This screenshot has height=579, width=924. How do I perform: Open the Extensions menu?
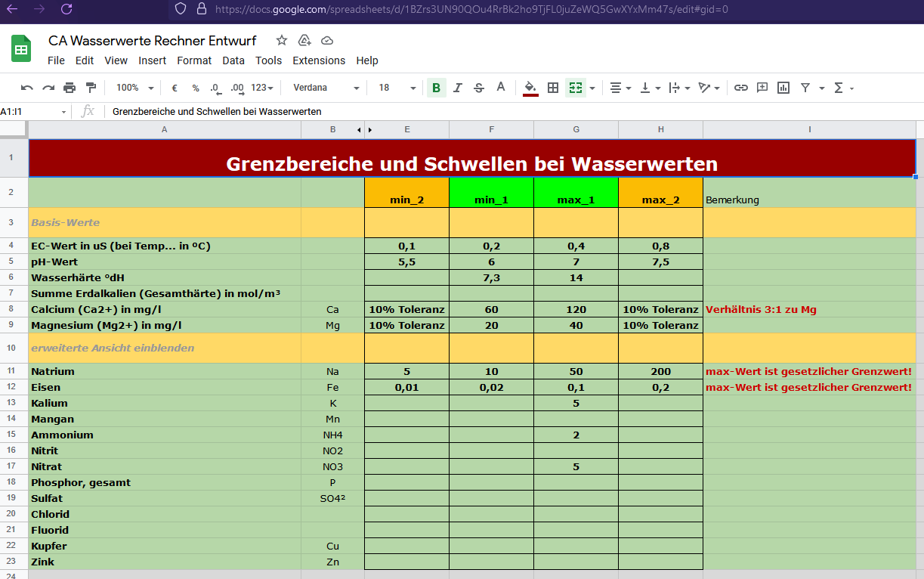click(319, 60)
